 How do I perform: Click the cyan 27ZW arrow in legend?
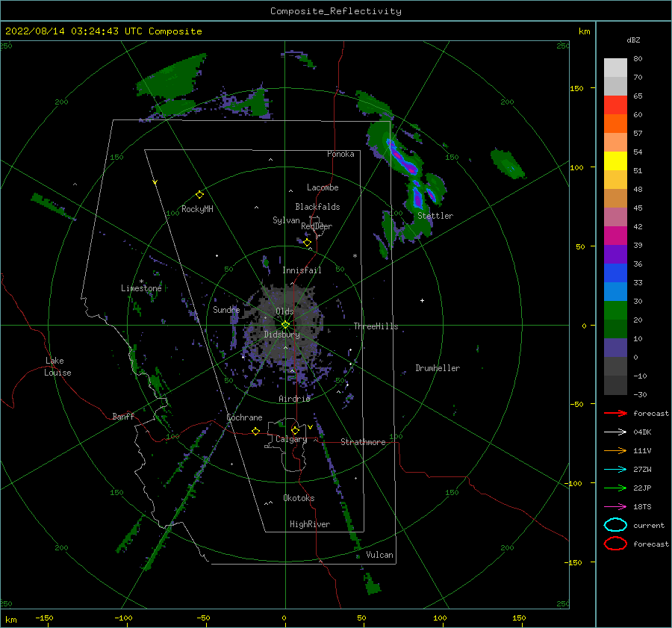pos(615,470)
